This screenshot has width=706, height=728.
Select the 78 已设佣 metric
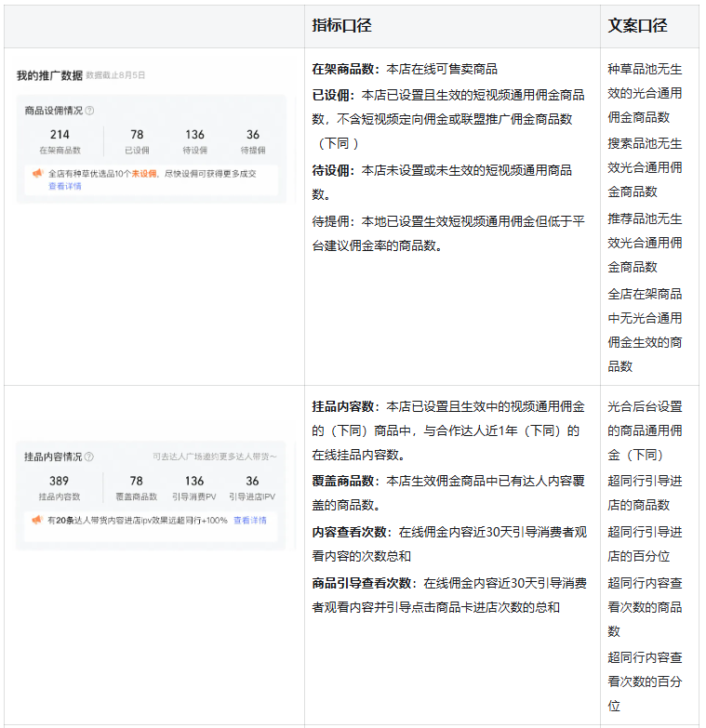(x=137, y=141)
